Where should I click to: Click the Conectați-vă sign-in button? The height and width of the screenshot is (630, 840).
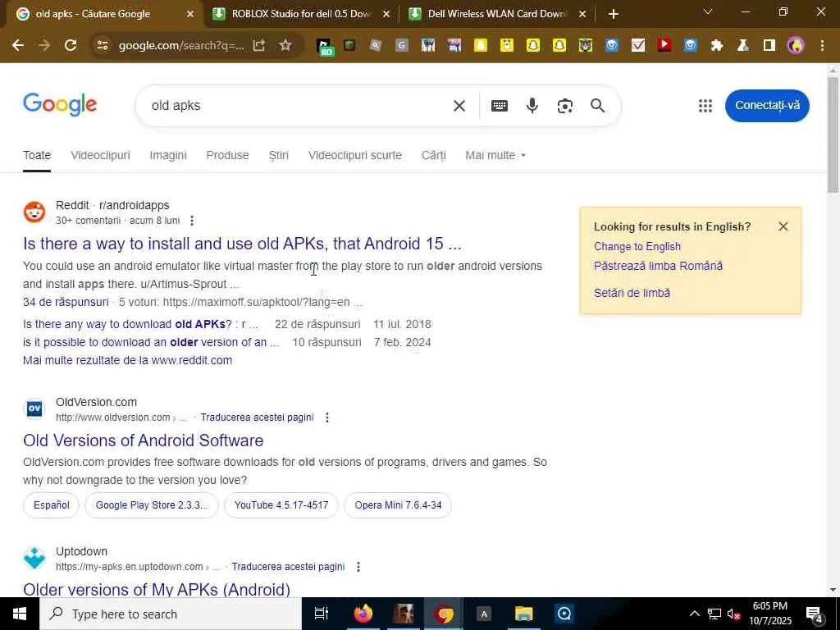[x=767, y=106]
